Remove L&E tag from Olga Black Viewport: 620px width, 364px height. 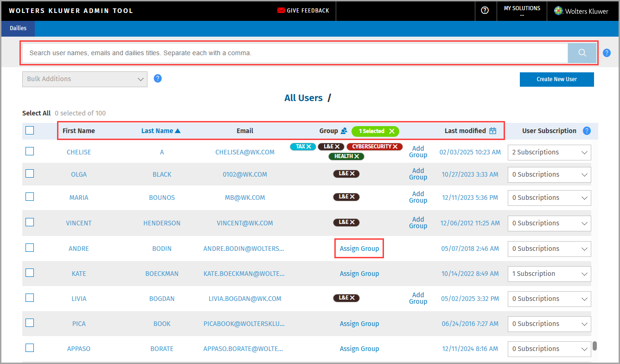pos(352,173)
